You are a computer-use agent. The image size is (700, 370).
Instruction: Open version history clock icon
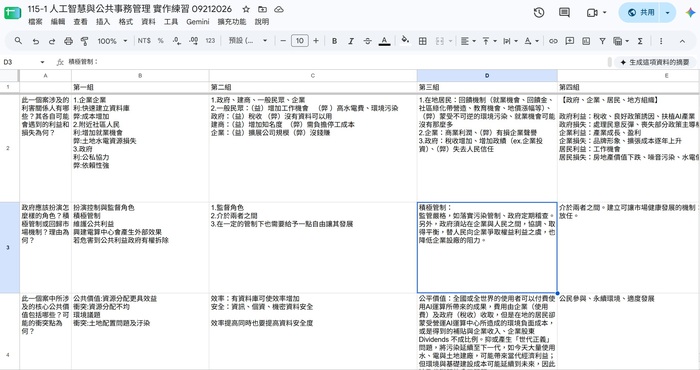tap(539, 12)
